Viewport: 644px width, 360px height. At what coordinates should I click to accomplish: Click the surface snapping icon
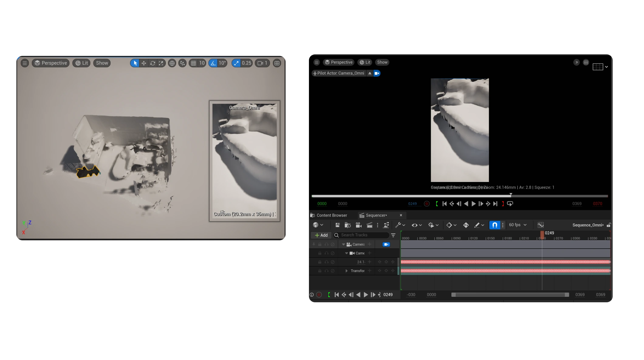pyautogui.click(x=182, y=63)
